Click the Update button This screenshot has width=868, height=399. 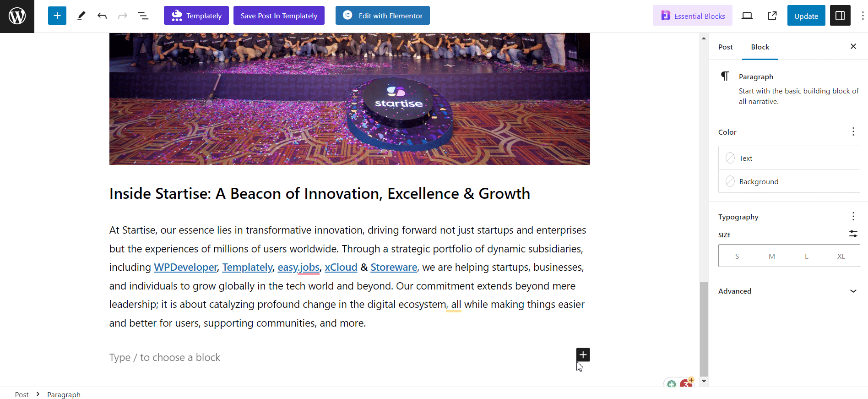point(806,16)
